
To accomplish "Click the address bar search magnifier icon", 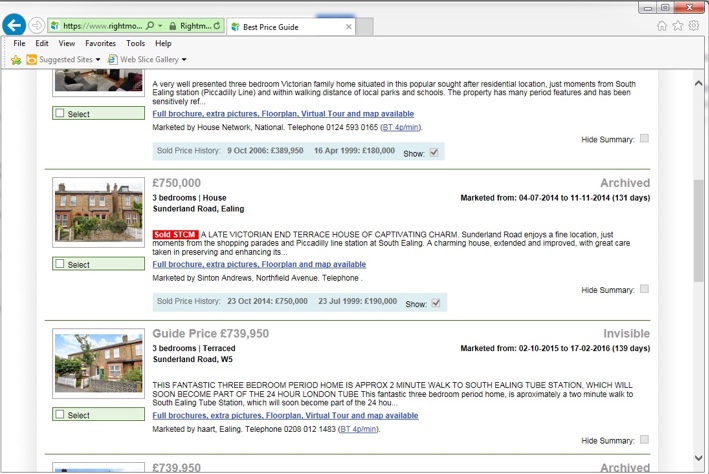I will pyautogui.click(x=149, y=26).
